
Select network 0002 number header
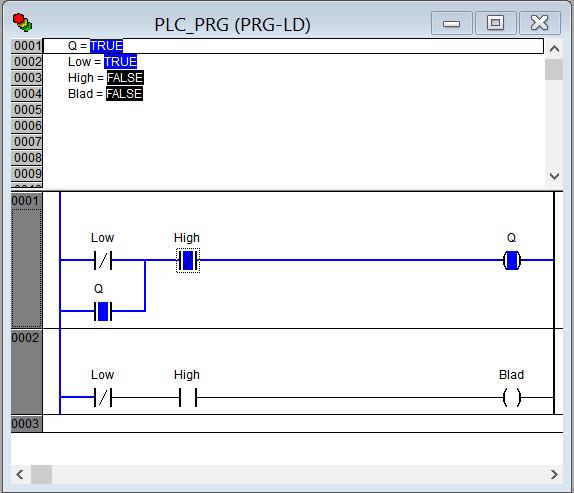27,371
